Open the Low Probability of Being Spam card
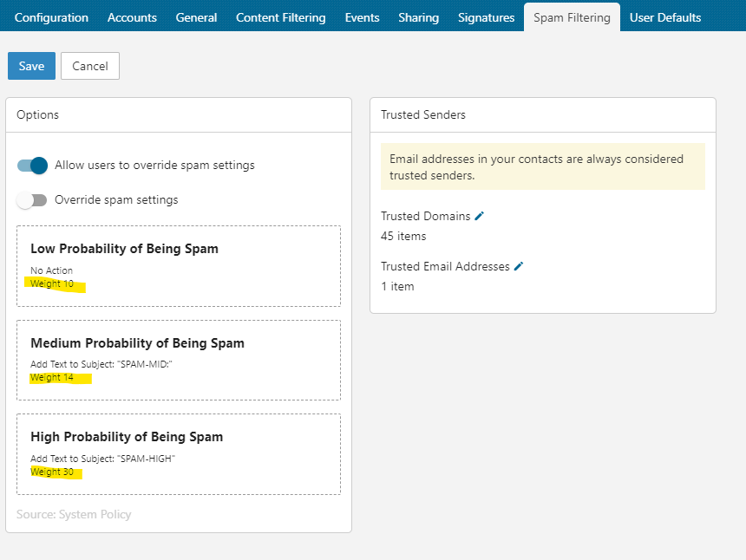 point(178,265)
